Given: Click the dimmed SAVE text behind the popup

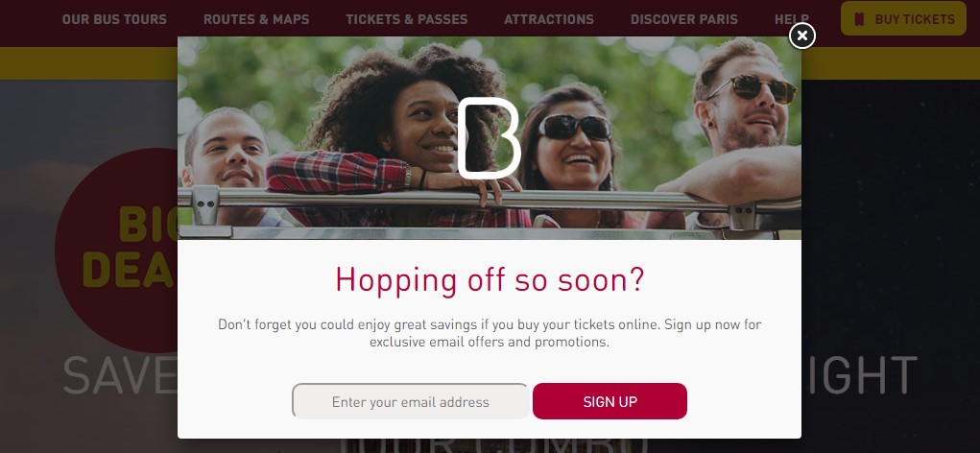Looking at the screenshot, I should point(120,375).
